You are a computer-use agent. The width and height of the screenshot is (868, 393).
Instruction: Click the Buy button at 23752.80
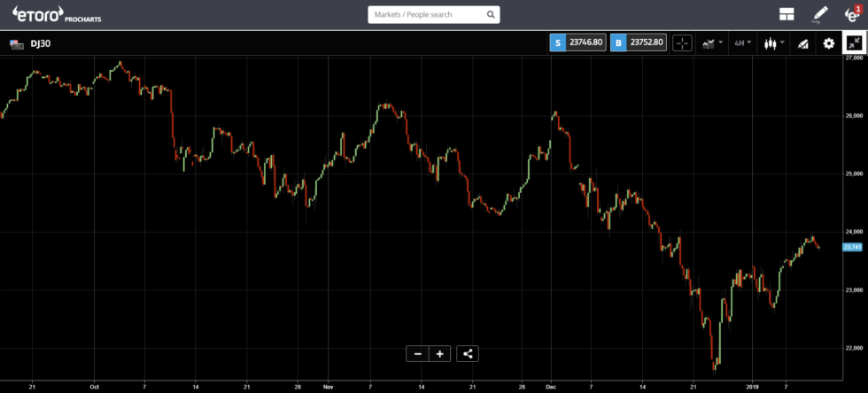(638, 42)
